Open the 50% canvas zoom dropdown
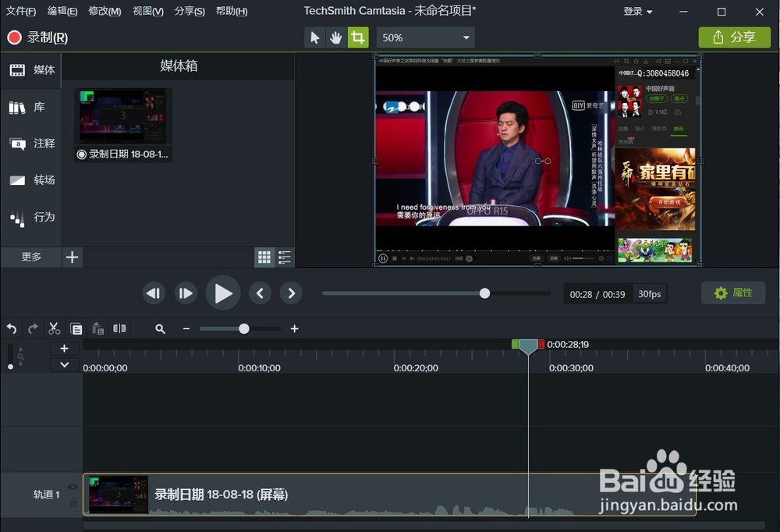Image resolution: width=780 pixels, height=532 pixels. tap(425, 37)
